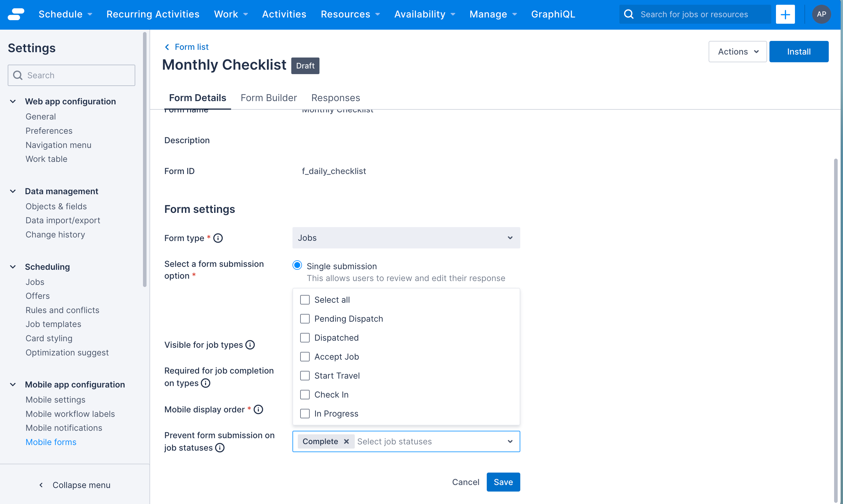Image resolution: width=843 pixels, height=504 pixels.
Task: Open Navigation menu settings
Action: point(58,145)
